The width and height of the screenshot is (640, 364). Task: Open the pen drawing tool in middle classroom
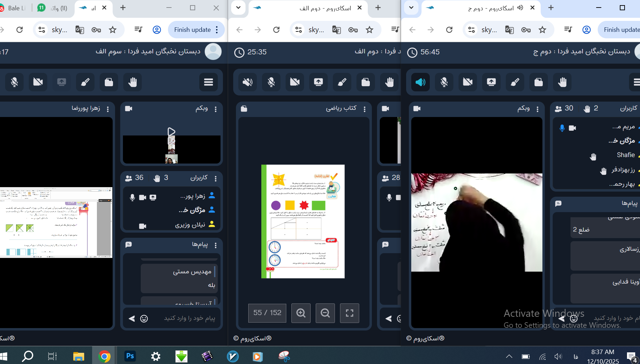[x=342, y=82]
